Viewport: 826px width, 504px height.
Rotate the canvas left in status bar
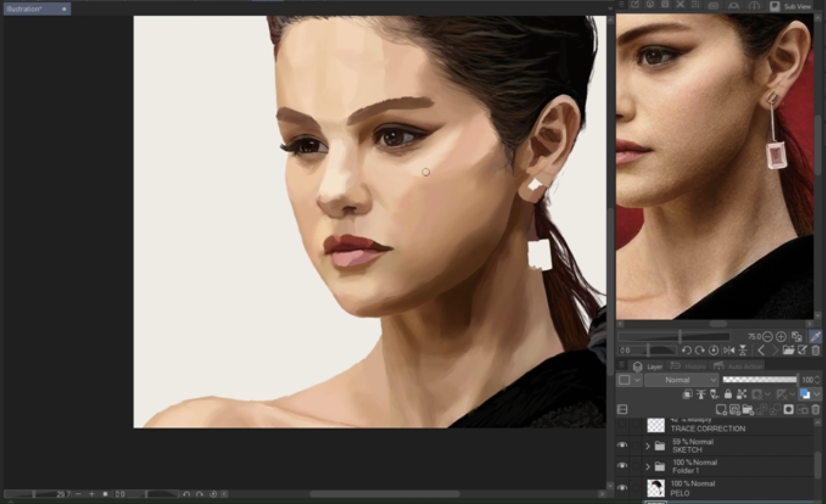pos(186,495)
